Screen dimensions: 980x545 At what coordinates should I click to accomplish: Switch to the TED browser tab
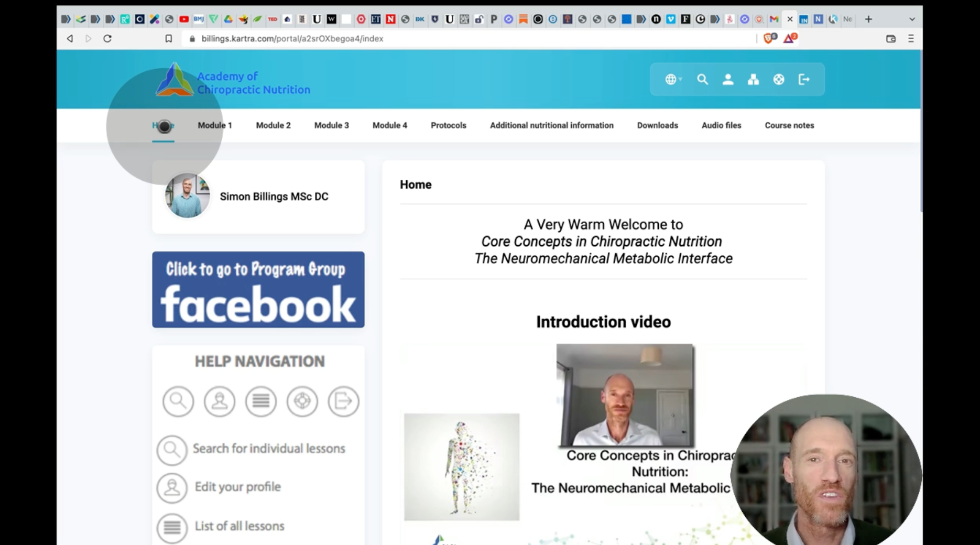pos(273,19)
